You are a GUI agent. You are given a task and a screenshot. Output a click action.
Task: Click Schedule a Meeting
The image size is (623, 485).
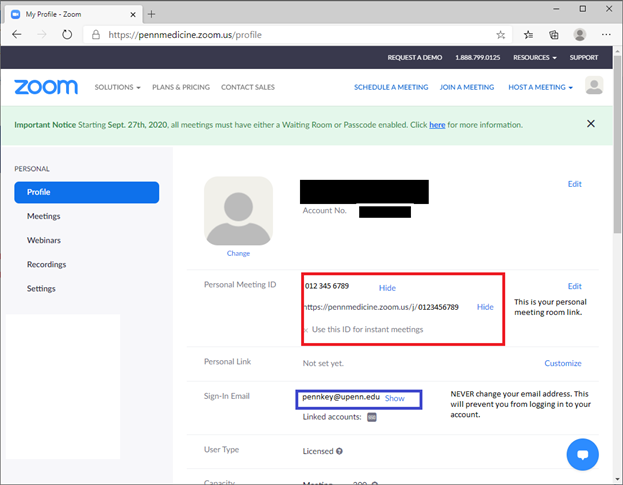(391, 87)
